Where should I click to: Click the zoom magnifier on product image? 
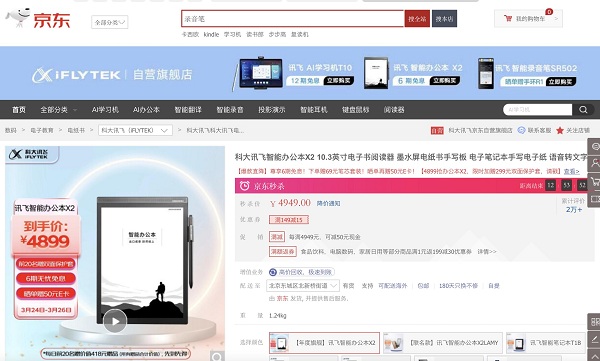217,357
